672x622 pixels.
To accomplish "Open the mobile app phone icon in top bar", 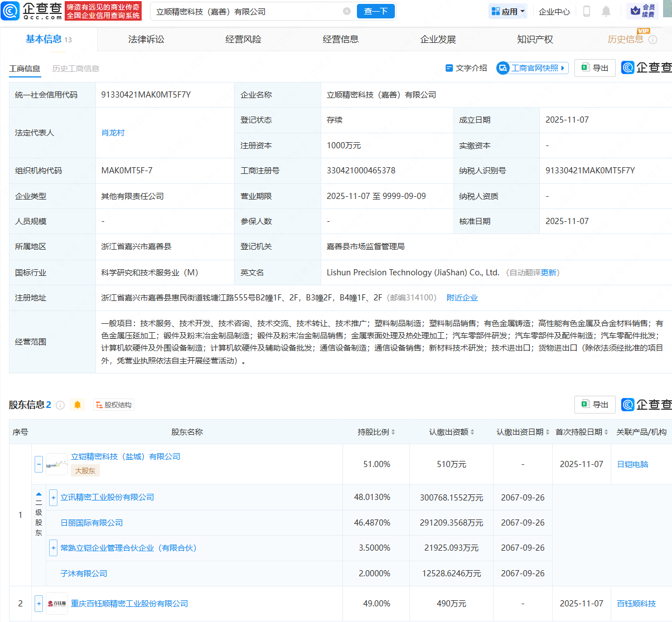I will [586, 11].
